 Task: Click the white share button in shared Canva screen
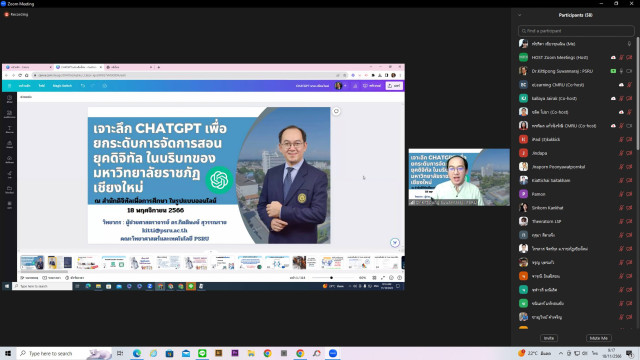pos(394,86)
